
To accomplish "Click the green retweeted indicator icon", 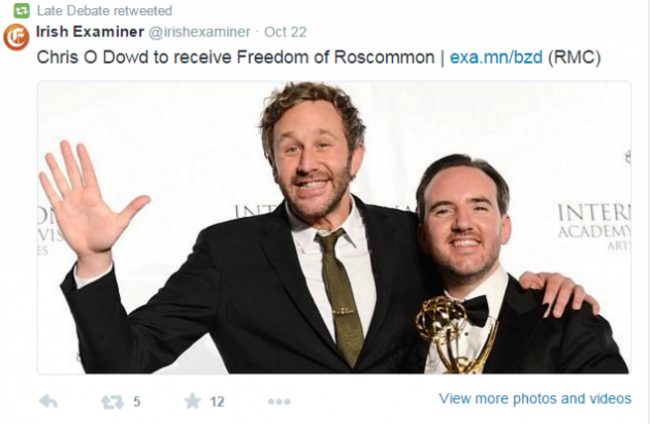I will click(21, 11).
